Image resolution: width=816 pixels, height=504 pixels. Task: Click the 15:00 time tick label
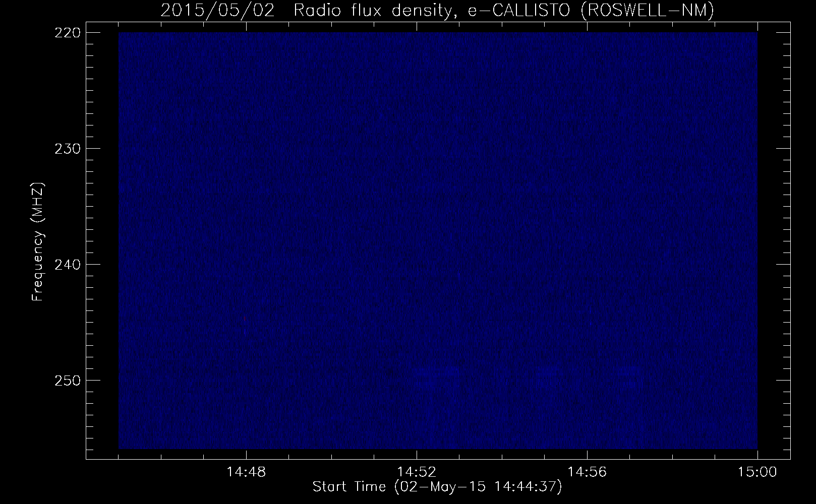pyautogui.click(x=757, y=472)
